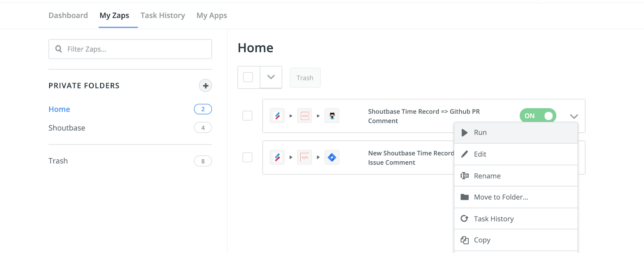Go to My Apps tab
This screenshot has height=253, width=644.
[x=212, y=15]
